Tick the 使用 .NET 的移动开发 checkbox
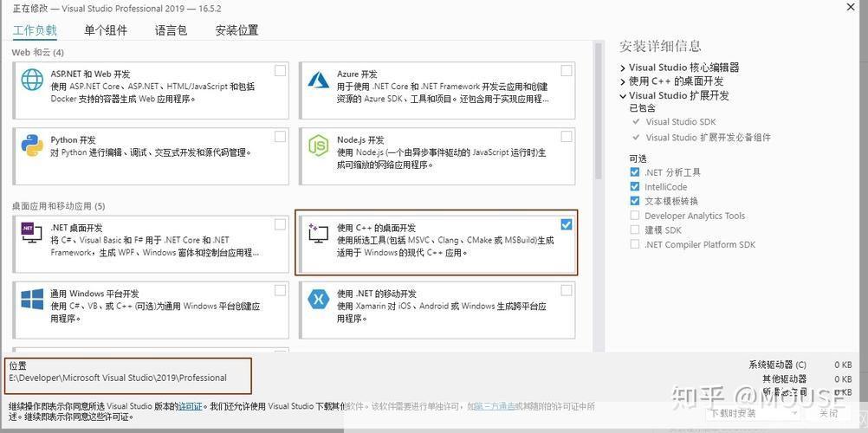Image resolution: width=868 pixels, height=433 pixels. (x=567, y=290)
